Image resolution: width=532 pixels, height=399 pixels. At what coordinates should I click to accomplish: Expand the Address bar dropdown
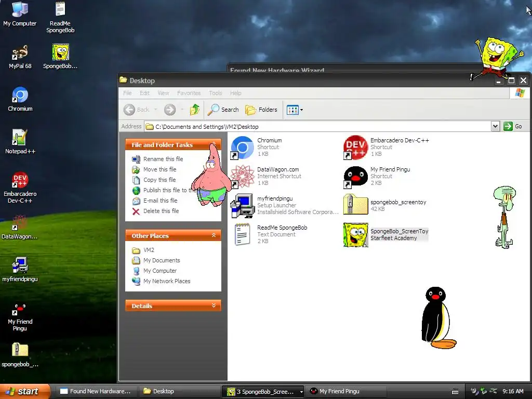coord(495,126)
